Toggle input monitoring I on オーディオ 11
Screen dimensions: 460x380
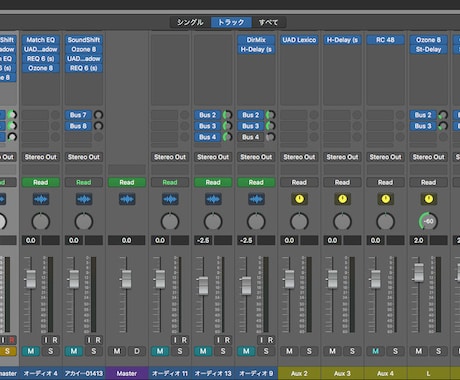[x=175, y=340]
